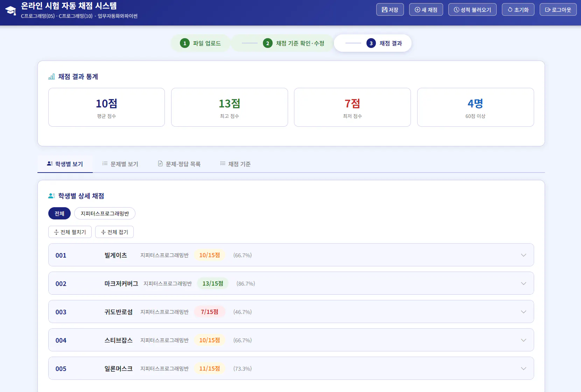
Task: Expand student 004 스티브잡스 row chevron
Action: (524, 340)
